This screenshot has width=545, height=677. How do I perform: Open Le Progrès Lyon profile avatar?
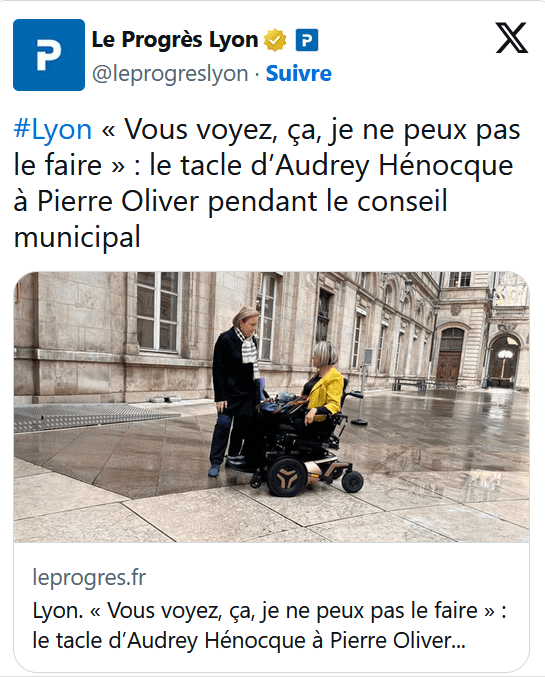(49, 55)
